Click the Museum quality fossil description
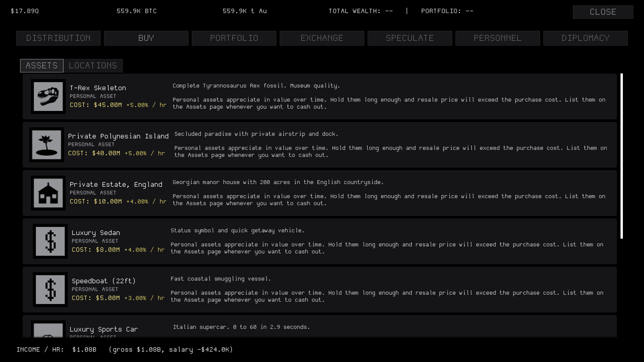 (x=256, y=86)
